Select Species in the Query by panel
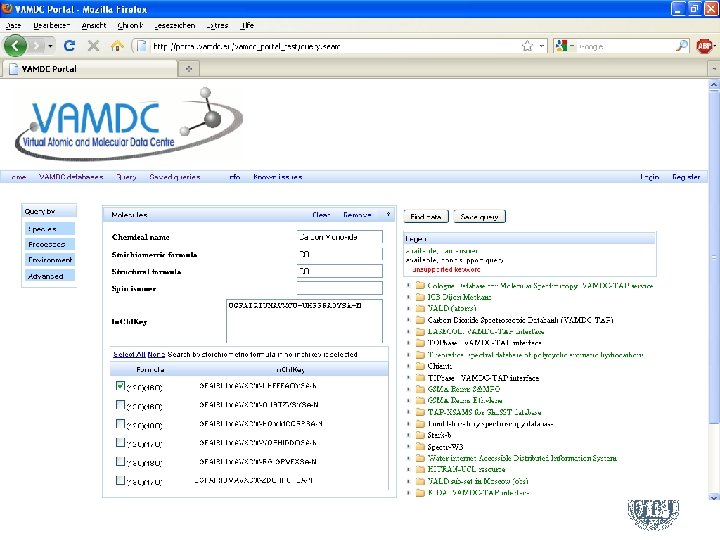The height and width of the screenshot is (540, 720). coord(50,229)
